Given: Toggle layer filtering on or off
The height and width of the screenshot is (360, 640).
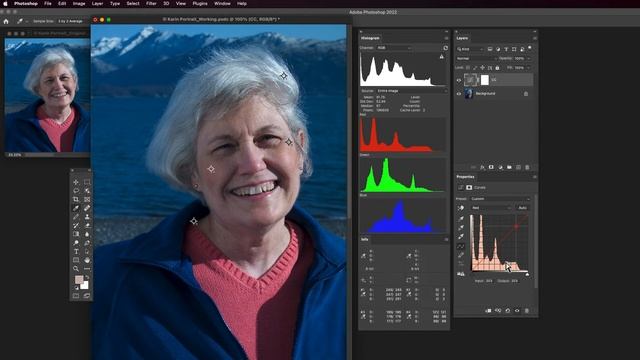Looking at the screenshot, I should point(529,48).
